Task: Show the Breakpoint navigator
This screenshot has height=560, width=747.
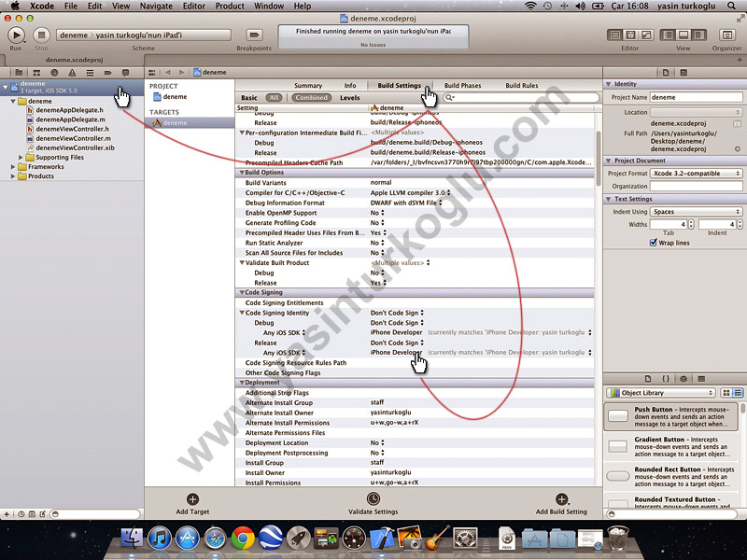Action: [107, 73]
